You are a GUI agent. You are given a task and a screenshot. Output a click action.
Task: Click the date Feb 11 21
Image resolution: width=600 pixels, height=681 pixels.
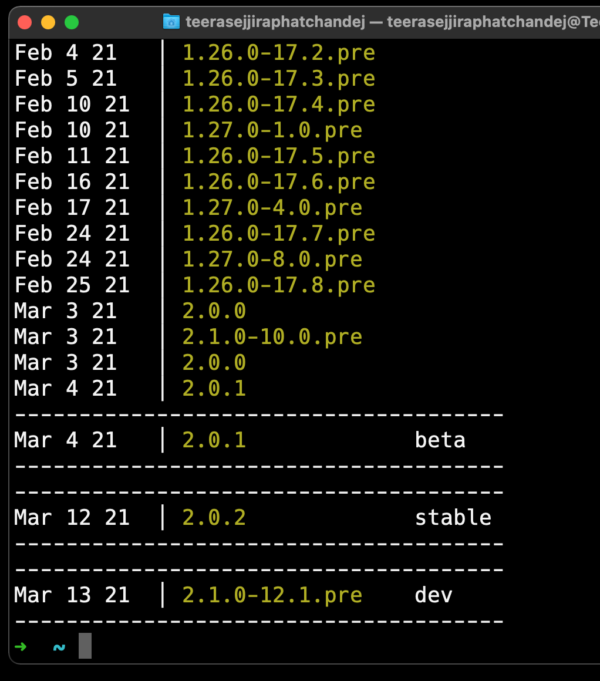pos(72,156)
